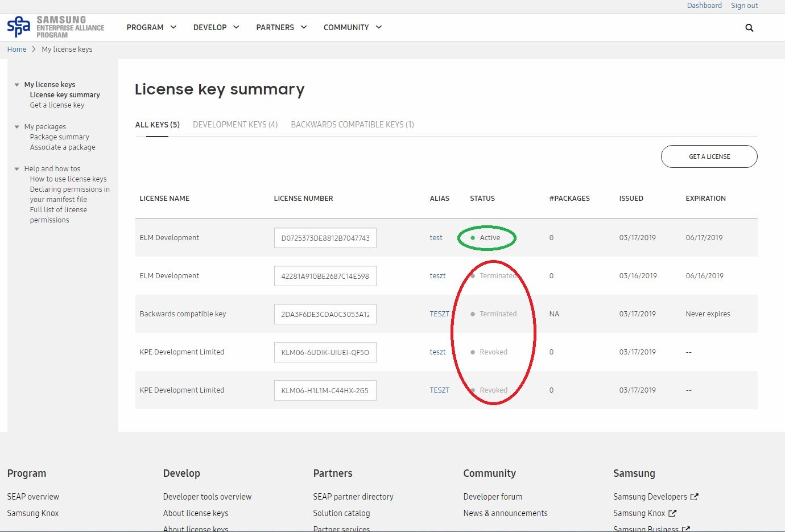Click the Samsung SEAP logo
The height and width of the screenshot is (532, 785).
coord(55,27)
